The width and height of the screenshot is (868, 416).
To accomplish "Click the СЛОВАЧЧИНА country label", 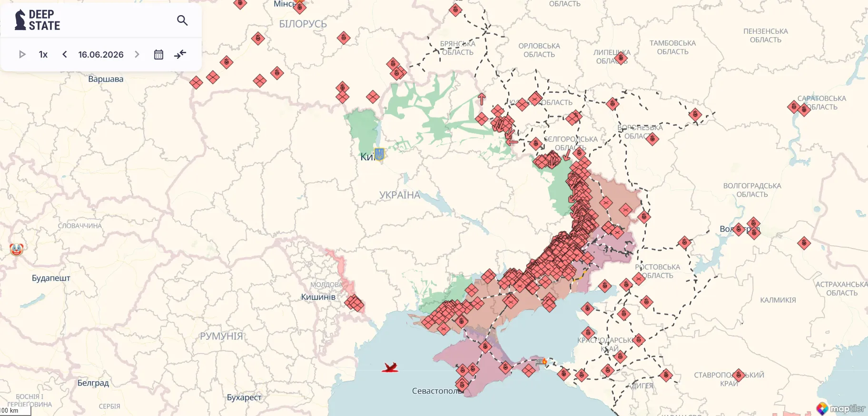I will click(80, 226).
